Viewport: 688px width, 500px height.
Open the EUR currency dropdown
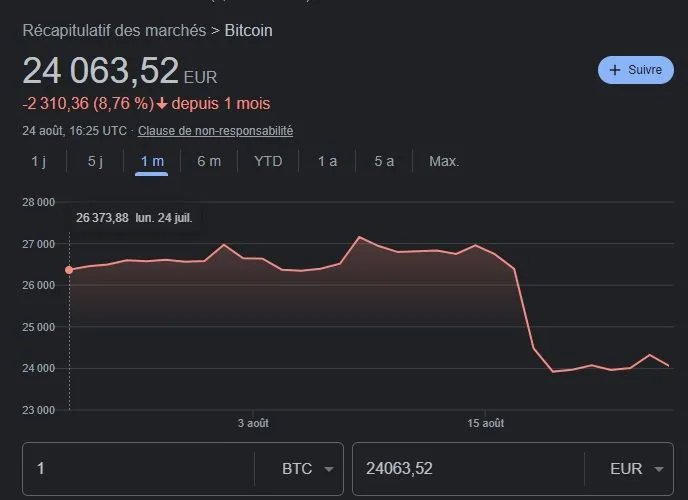[636, 469]
